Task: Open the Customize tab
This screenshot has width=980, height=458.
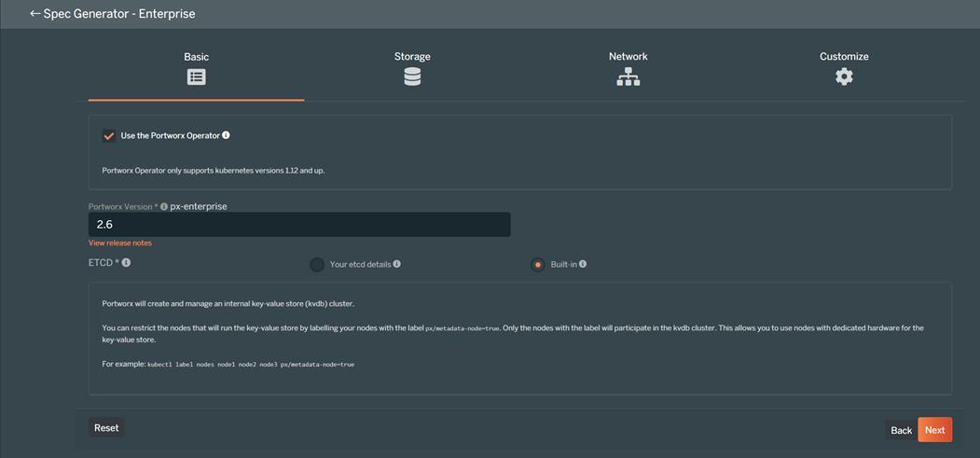Action: coord(844,69)
